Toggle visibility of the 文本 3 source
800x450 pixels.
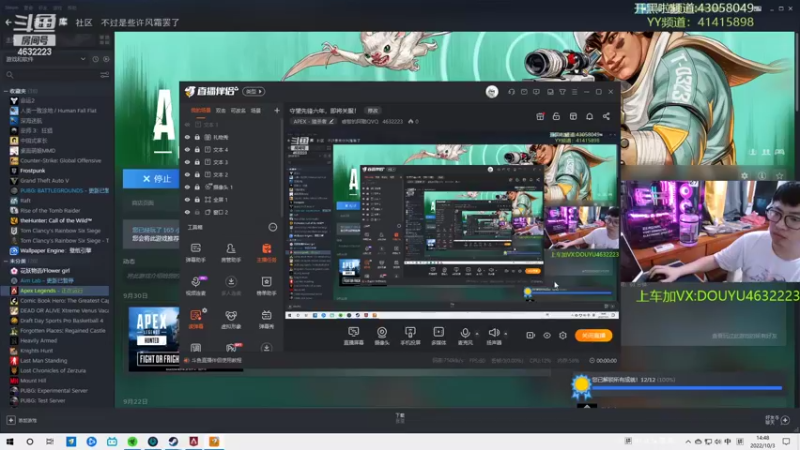187,162
